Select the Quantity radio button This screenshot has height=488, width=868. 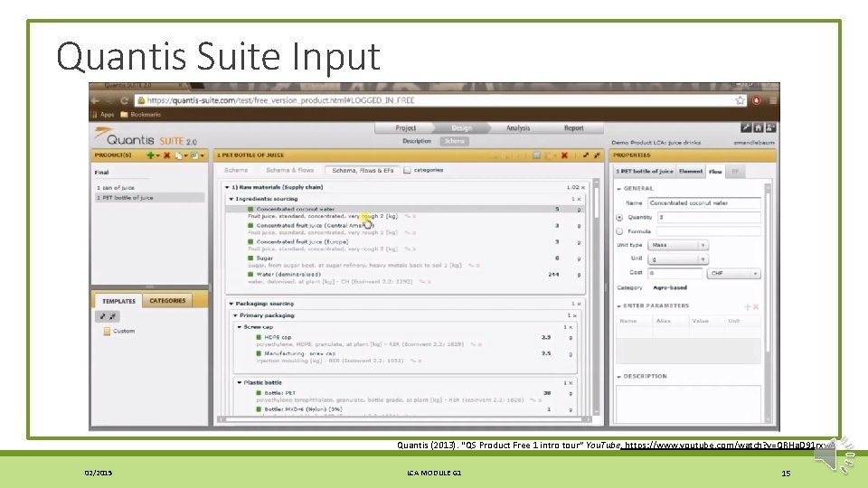click(619, 218)
